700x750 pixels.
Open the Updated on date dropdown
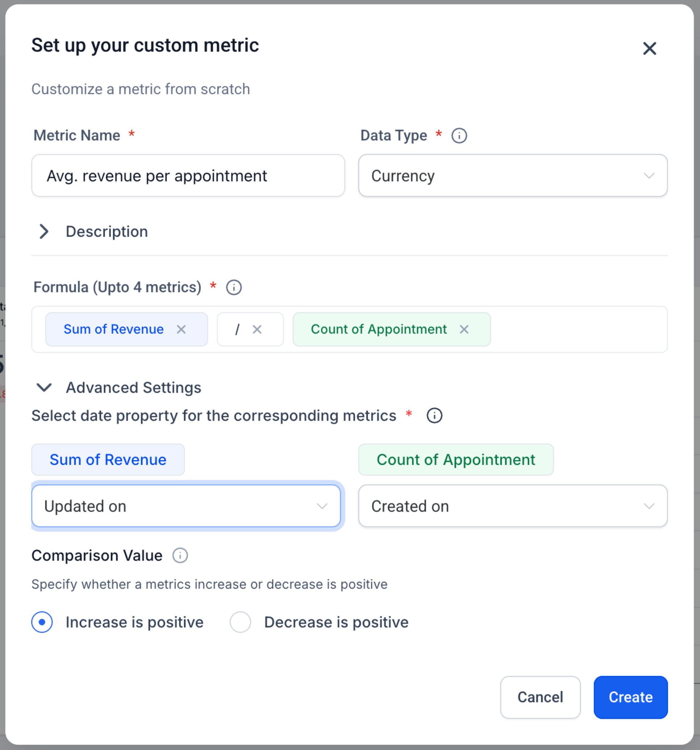click(x=186, y=506)
